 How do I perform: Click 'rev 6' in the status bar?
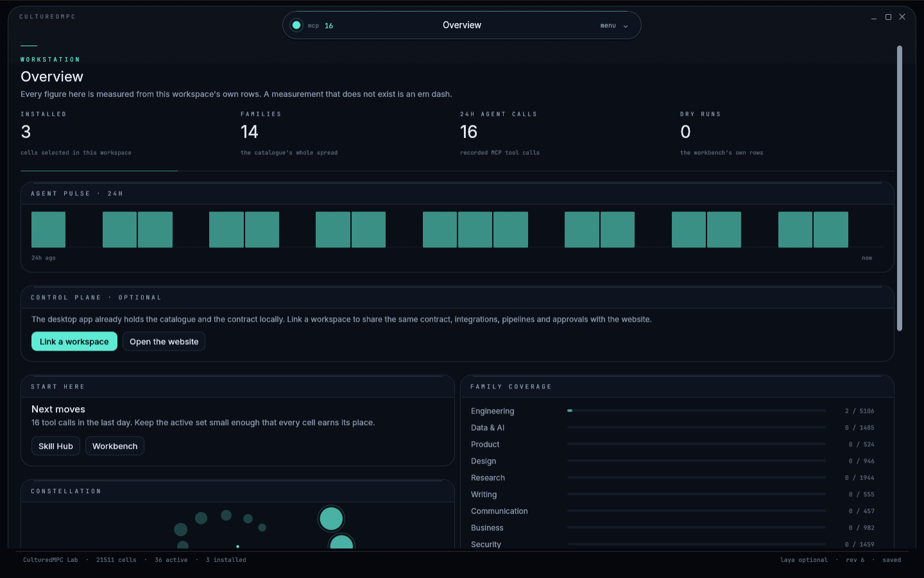[855, 560]
